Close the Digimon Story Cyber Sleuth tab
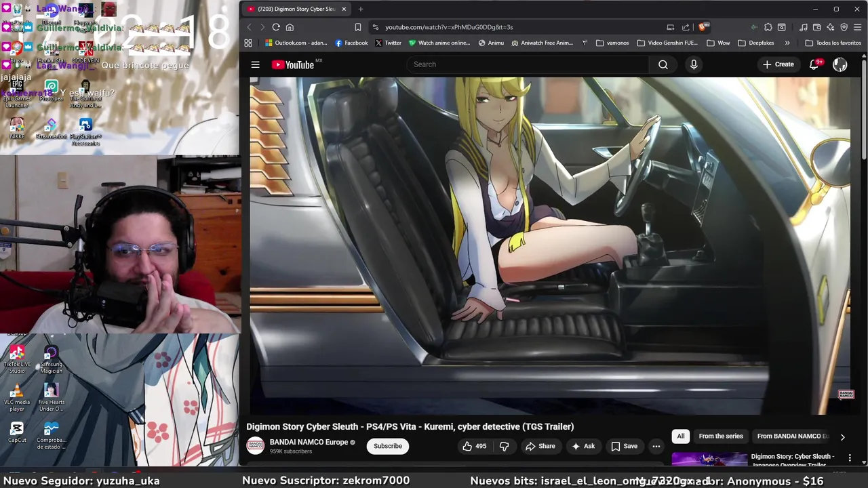 (x=344, y=9)
